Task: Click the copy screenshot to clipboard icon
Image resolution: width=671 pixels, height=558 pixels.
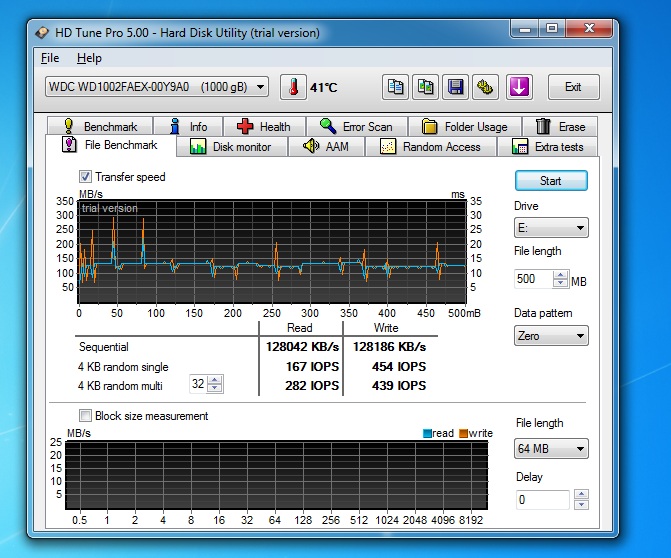Action: 425,87
